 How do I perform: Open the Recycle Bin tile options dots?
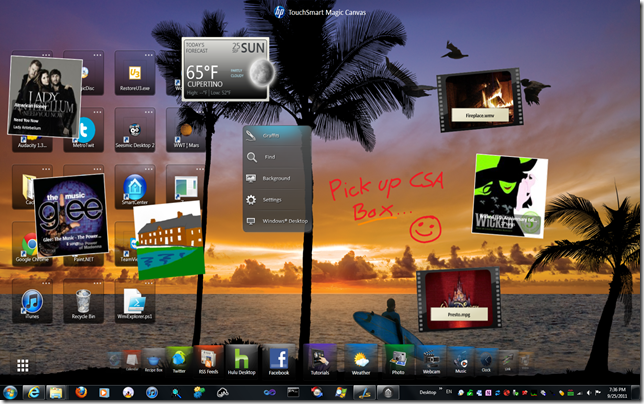[x=97, y=283]
